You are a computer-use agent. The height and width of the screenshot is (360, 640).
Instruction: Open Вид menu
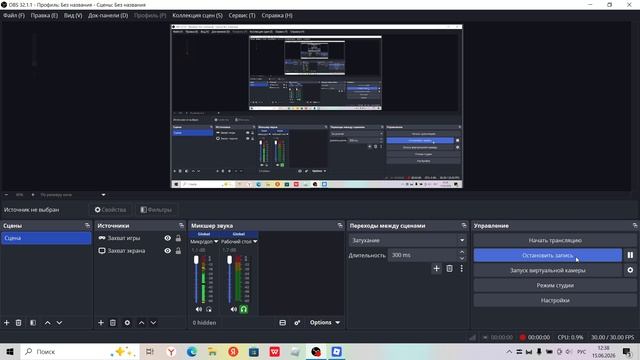pyautogui.click(x=73, y=16)
